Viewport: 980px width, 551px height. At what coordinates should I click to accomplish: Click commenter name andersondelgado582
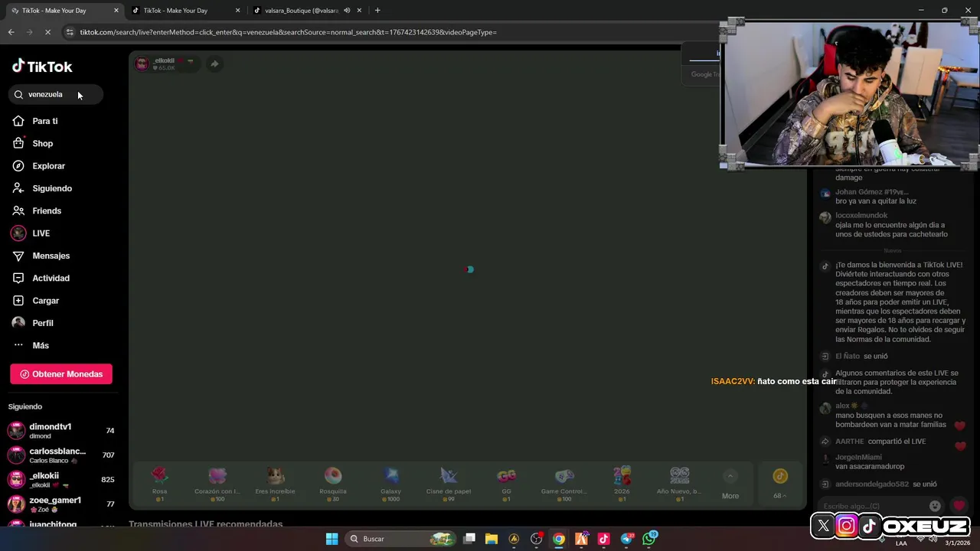(x=871, y=484)
